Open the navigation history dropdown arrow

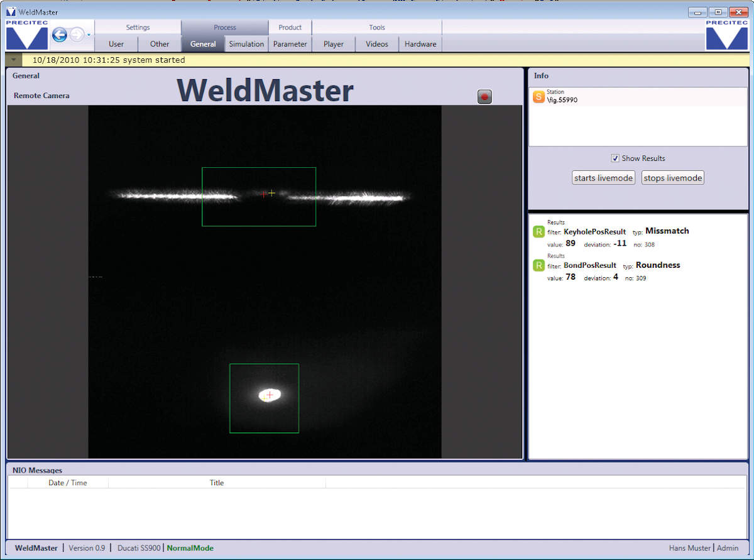pos(89,35)
